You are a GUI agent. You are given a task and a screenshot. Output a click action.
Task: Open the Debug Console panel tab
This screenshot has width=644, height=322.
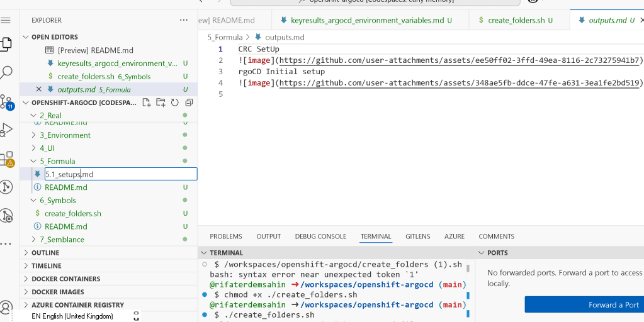click(321, 236)
